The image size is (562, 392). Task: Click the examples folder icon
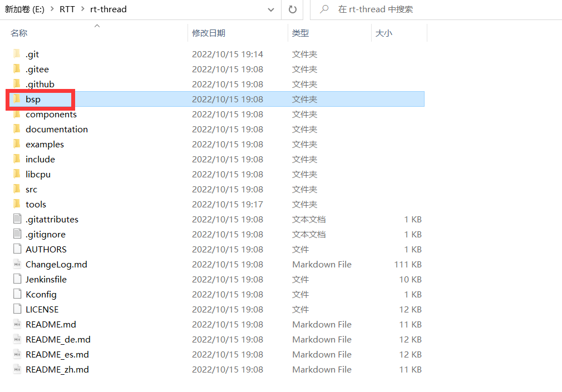[x=17, y=144]
